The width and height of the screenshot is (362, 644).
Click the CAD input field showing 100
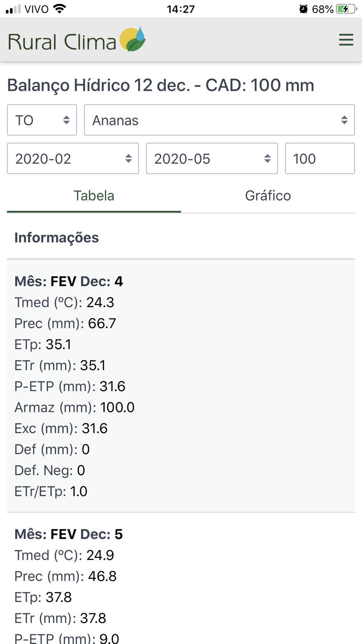[x=320, y=158]
